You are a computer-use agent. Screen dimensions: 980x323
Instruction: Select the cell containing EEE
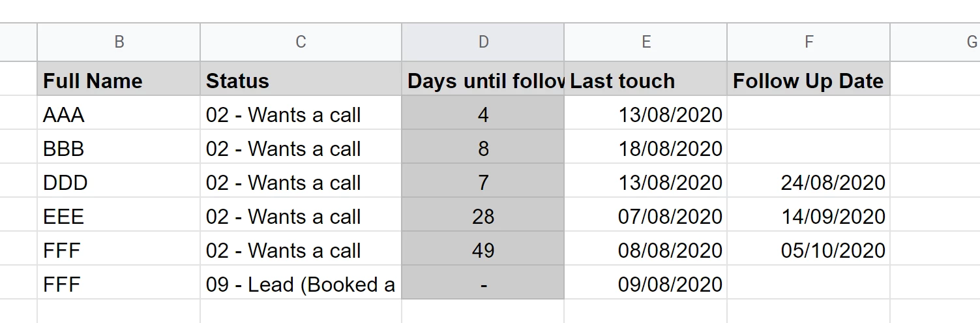[x=119, y=217]
